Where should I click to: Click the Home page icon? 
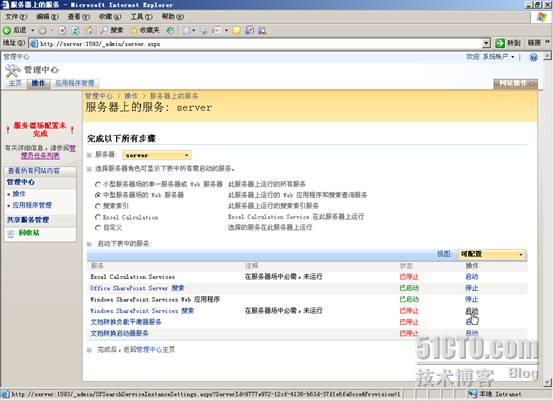point(89,30)
